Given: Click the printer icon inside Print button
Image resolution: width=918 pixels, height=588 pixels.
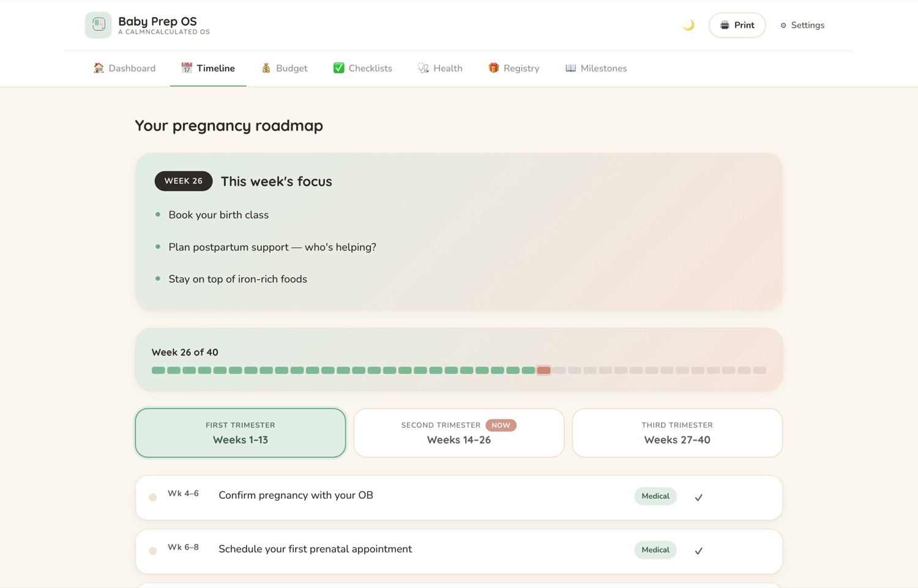Looking at the screenshot, I should point(725,25).
